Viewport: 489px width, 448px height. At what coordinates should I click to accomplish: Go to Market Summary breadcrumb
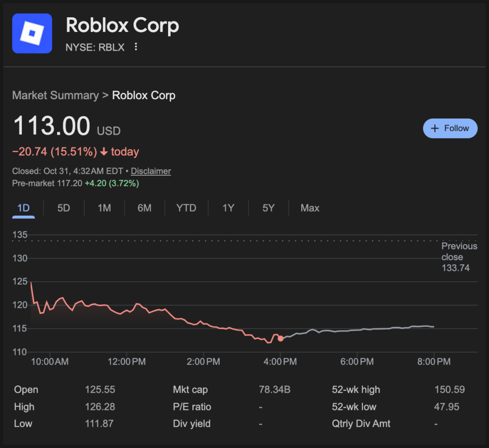tap(55, 96)
